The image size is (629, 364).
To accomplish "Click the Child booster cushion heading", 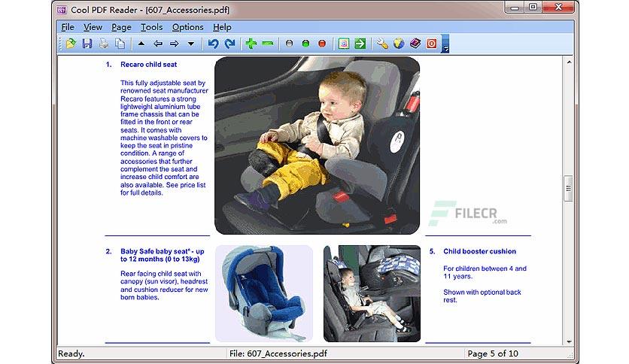I will tap(480, 251).
